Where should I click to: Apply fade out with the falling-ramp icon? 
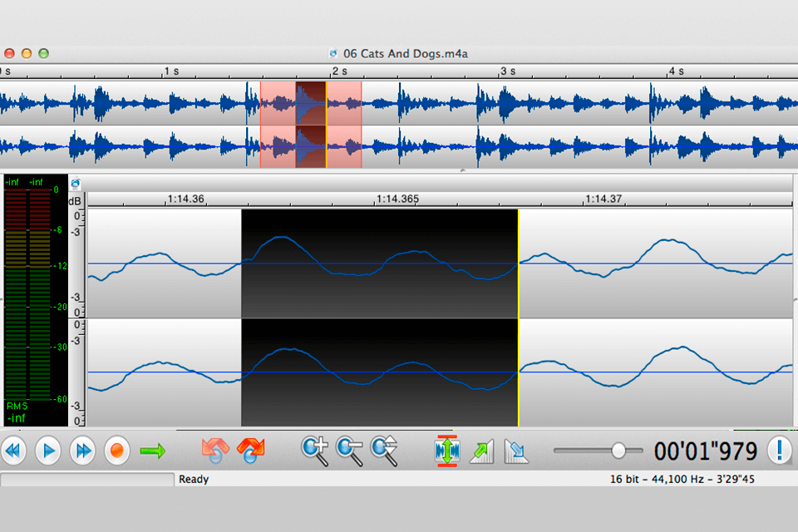click(516, 451)
